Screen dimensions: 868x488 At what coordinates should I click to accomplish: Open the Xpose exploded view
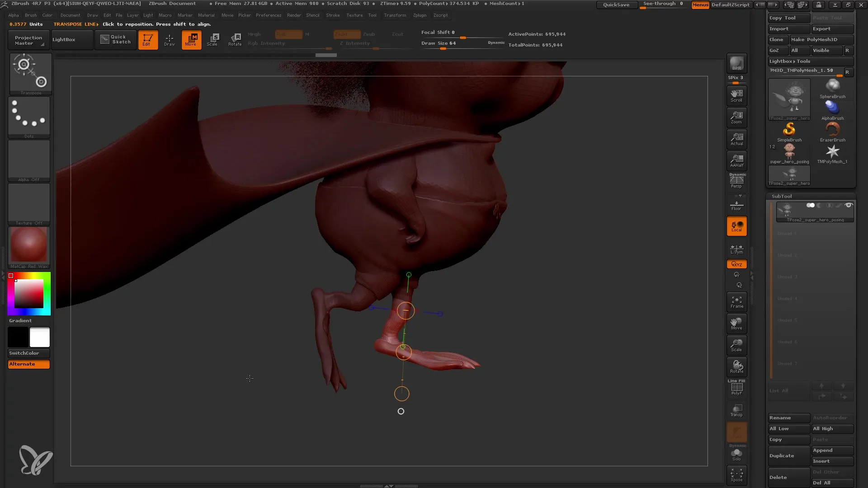click(736, 474)
